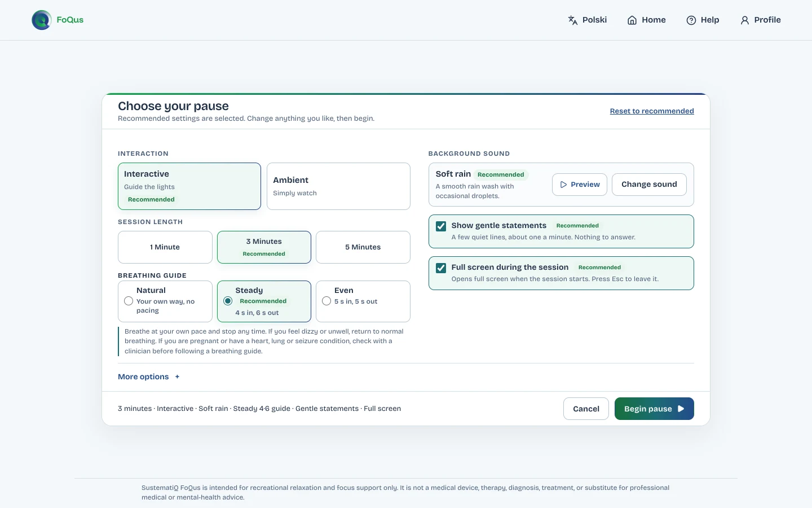The image size is (812, 508).
Task: Set session length to 3 Minutes
Action: pyautogui.click(x=264, y=247)
